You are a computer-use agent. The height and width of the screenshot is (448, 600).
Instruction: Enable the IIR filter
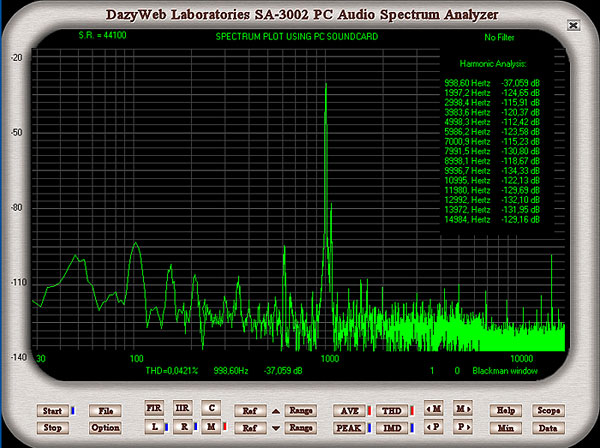tap(182, 409)
